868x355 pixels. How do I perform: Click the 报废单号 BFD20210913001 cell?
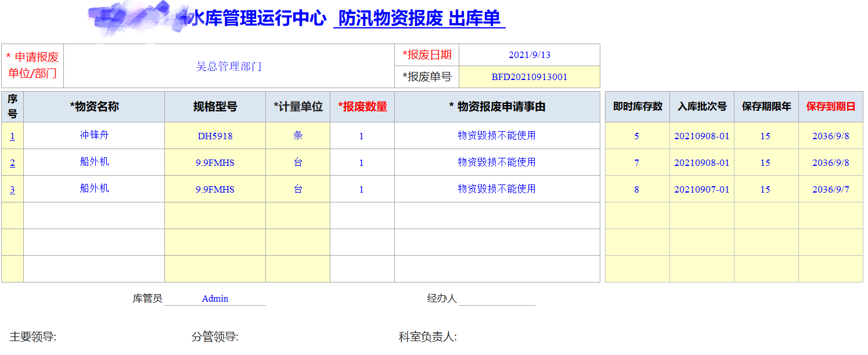coord(530,76)
